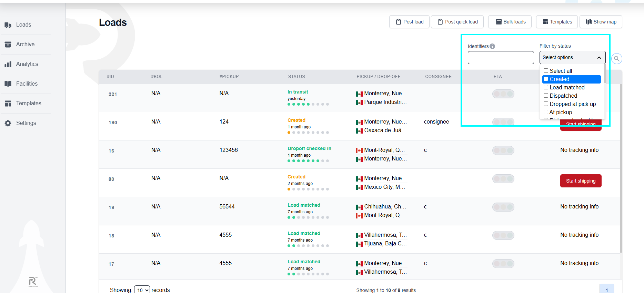Click the Post quick load button
The height and width of the screenshot is (293, 644).
457,22
